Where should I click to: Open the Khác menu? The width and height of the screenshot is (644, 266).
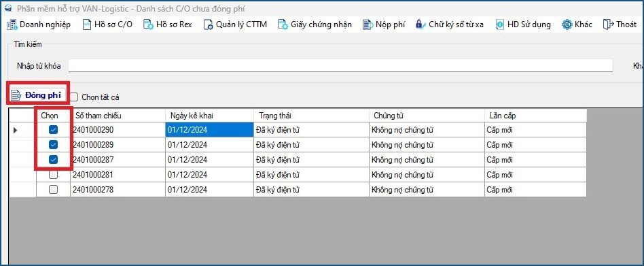tap(577, 24)
